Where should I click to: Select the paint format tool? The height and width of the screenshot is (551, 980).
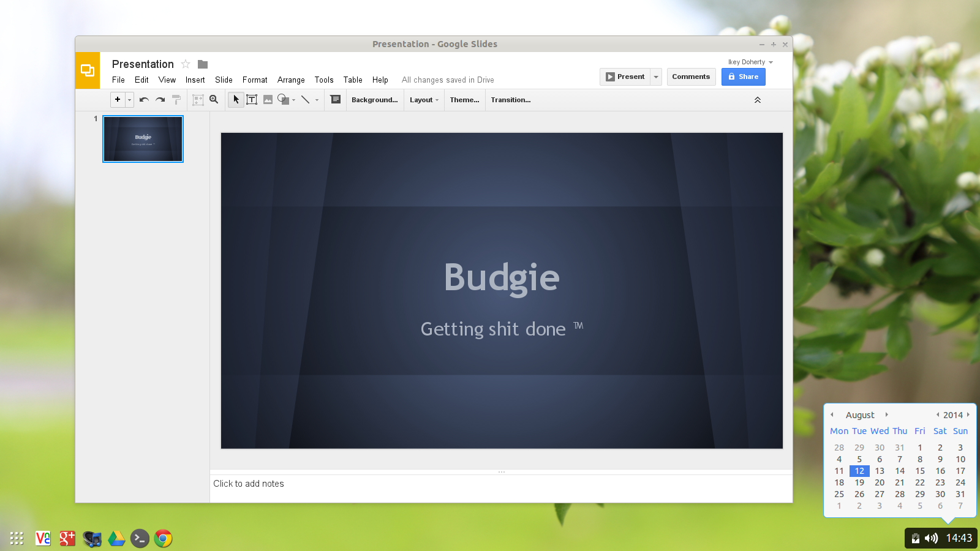tap(176, 100)
